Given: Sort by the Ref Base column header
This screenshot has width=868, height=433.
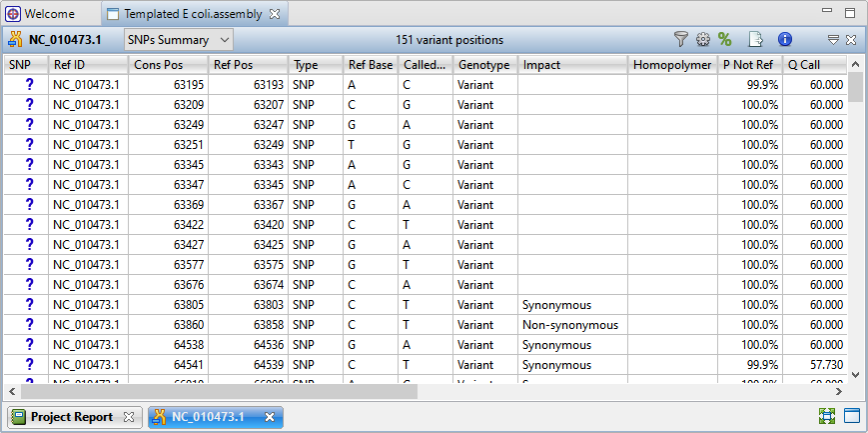Looking at the screenshot, I should pos(371,65).
